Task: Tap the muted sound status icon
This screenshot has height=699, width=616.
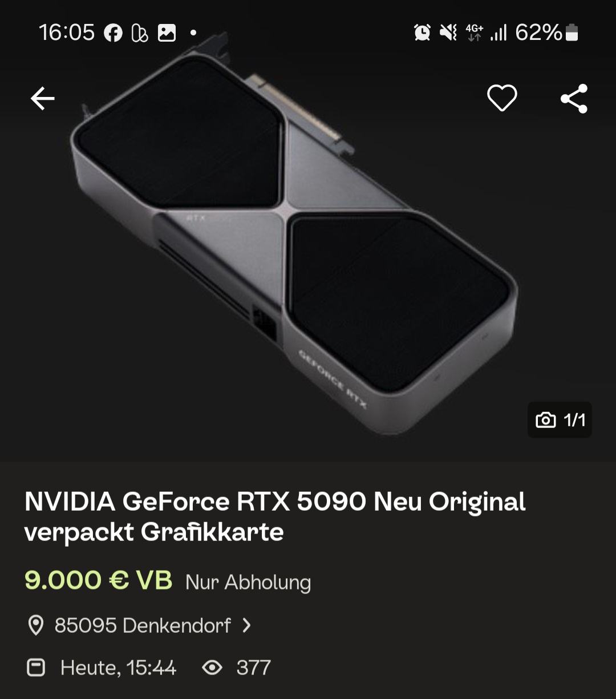Action: [448, 33]
